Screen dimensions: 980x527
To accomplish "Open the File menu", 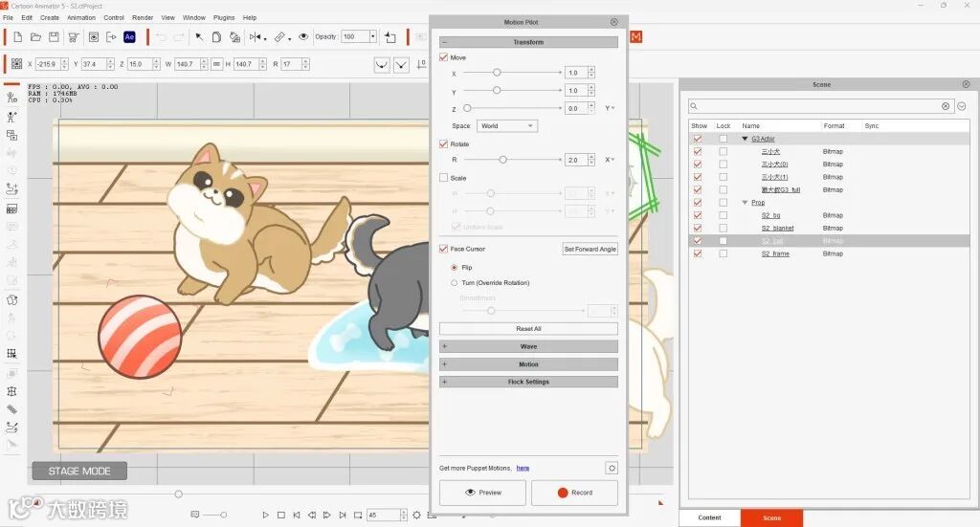I will 8,17.
